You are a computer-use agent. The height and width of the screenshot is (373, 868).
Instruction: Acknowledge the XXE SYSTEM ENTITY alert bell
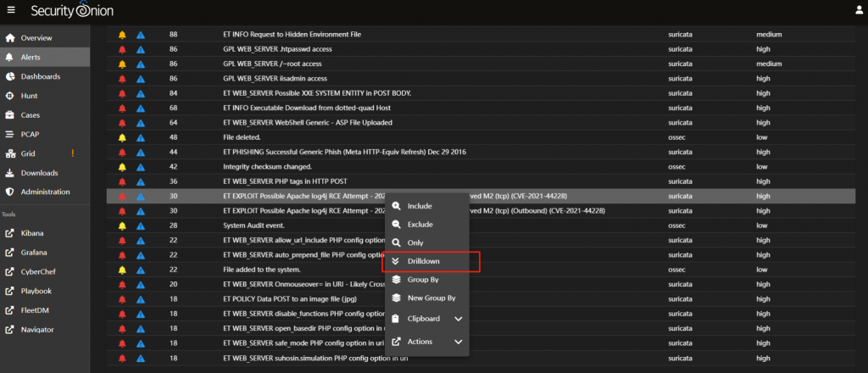point(122,93)
